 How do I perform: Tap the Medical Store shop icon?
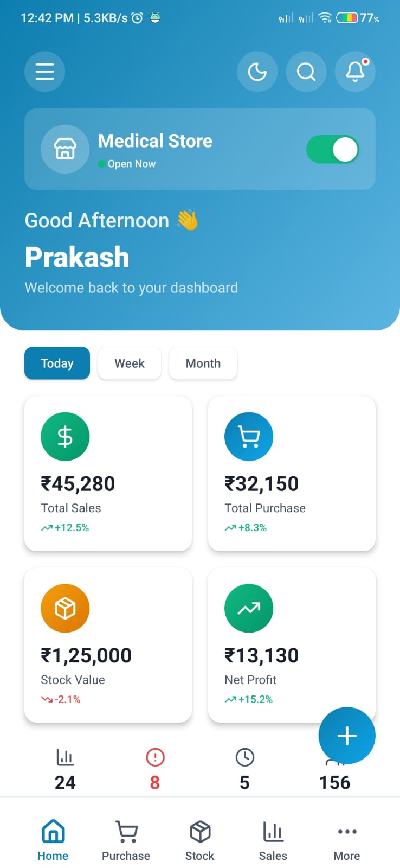65,149
